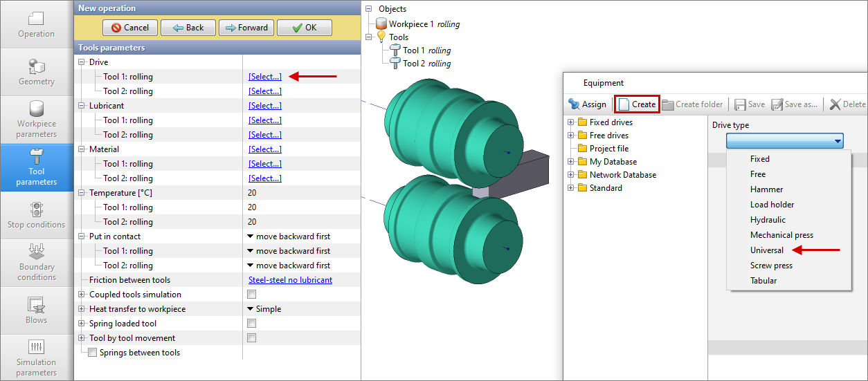This screenshot has width=868, height=381.
Task: Click Create in Equipment toolbar
Action: point(636,104)
